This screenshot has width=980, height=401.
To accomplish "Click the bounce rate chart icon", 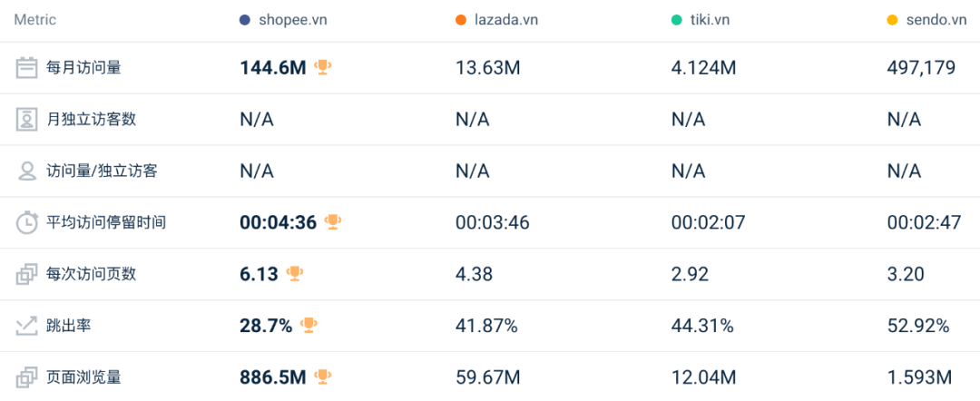I will click(26, 326).
